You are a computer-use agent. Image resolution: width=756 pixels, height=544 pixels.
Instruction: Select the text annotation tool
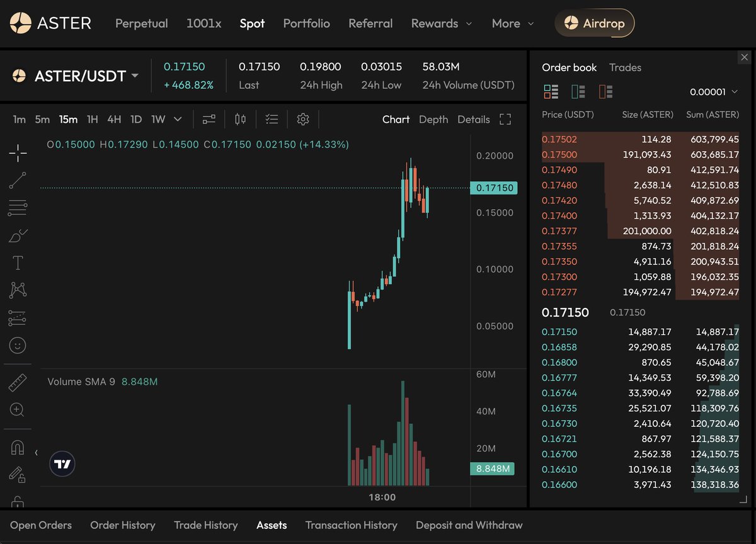click(17, 263)
